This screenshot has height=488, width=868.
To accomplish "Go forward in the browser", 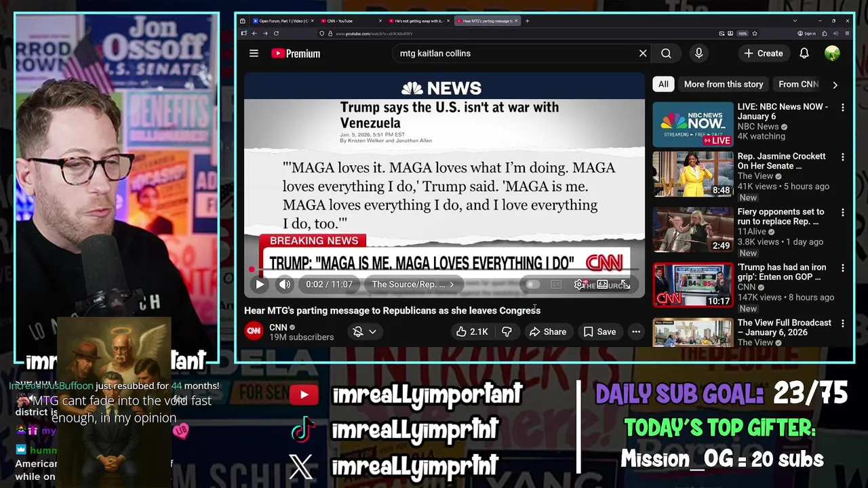I will [x=265, y=33].
